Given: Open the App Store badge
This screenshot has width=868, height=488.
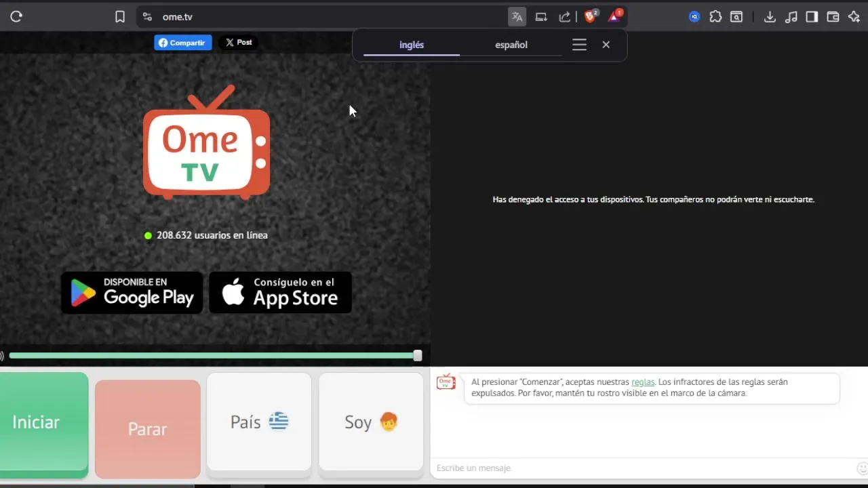Looking at the screenshot, I should click(280, 293).
